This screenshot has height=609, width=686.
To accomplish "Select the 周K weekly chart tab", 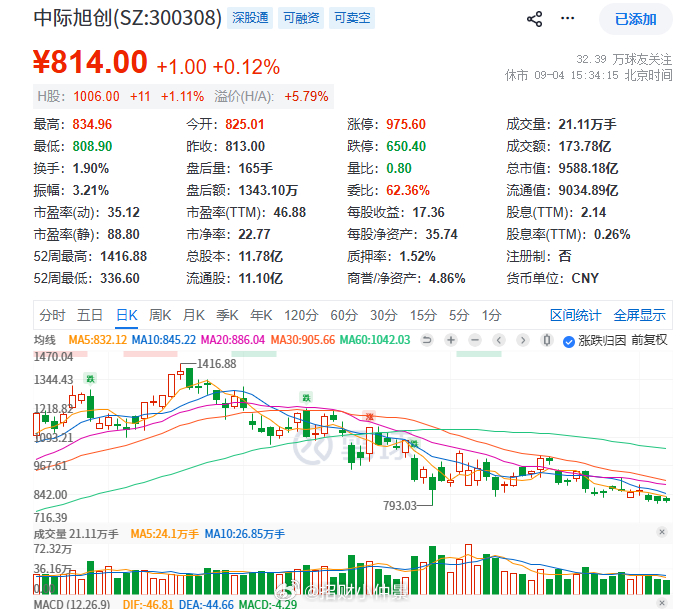I will coord(160,315).
